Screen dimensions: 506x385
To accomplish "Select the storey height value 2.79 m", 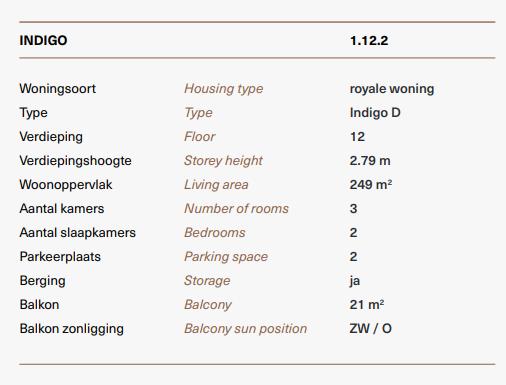I will coord(370,161).
